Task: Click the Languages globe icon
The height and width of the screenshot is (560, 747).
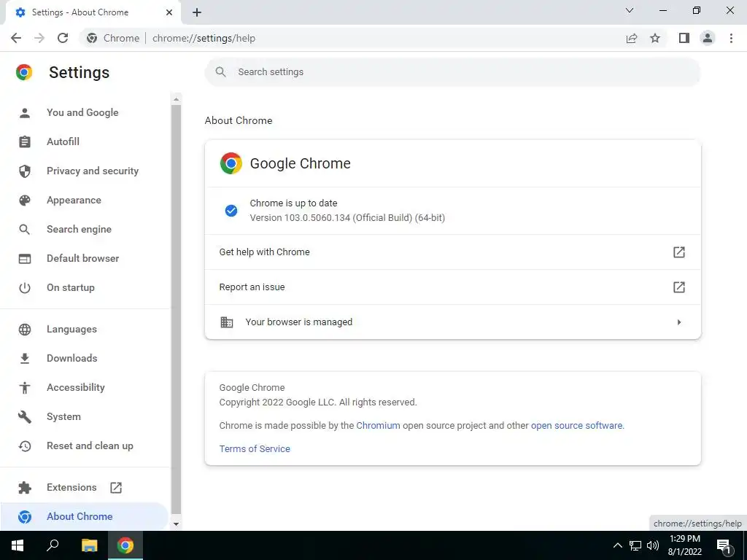Action: [x=25, y=329]
